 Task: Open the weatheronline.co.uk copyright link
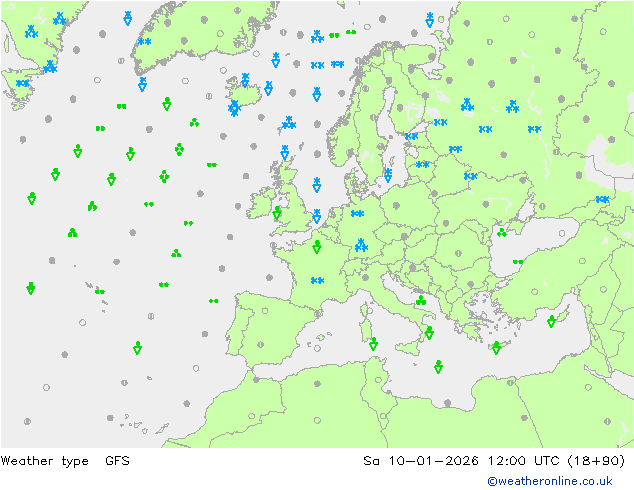pyautogui.click(x=550, y=481)
